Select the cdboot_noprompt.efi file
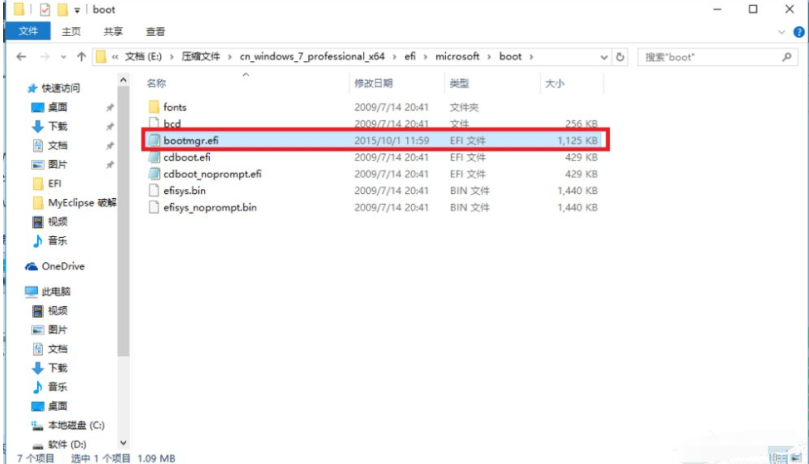This screenshot has height=464, width=809. (x=212, y=174)
